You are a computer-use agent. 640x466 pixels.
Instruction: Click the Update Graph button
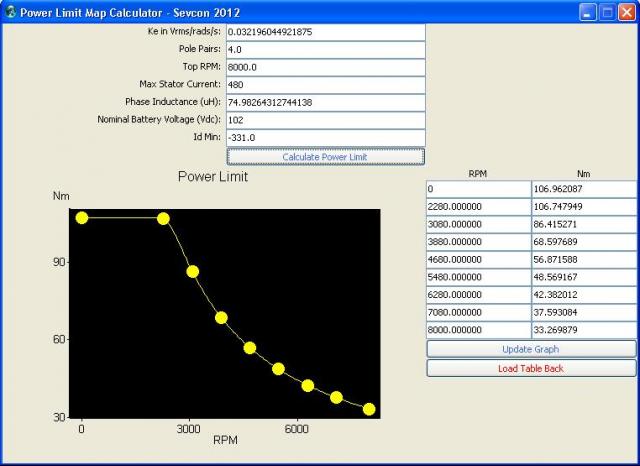(x=531, y=349)
